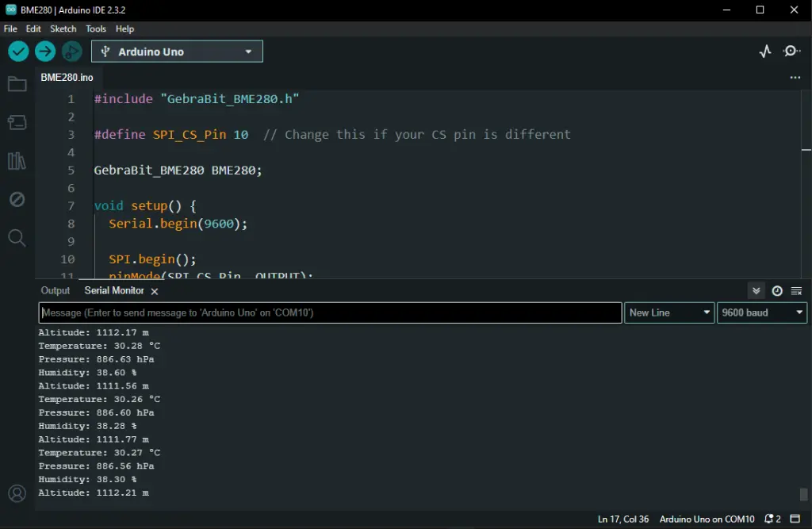Click the Altitude: 1112.21 m output line
The image size is (812, 529).
(x=94, y=493)
